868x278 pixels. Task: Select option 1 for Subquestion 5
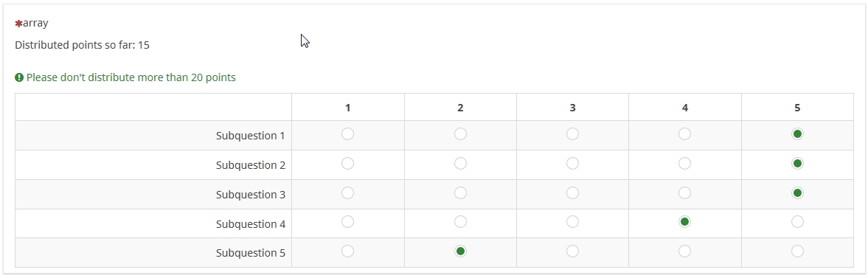(x=347, y=251)
